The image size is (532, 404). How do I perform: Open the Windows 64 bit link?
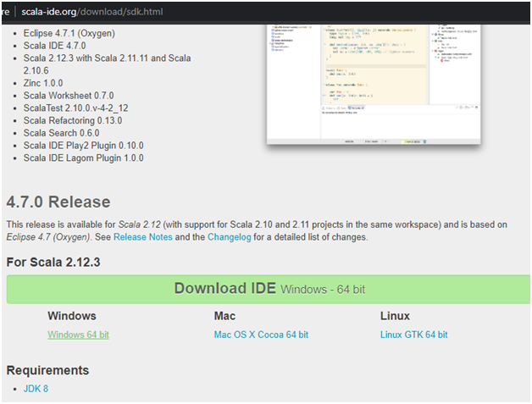tap(78, 335)
